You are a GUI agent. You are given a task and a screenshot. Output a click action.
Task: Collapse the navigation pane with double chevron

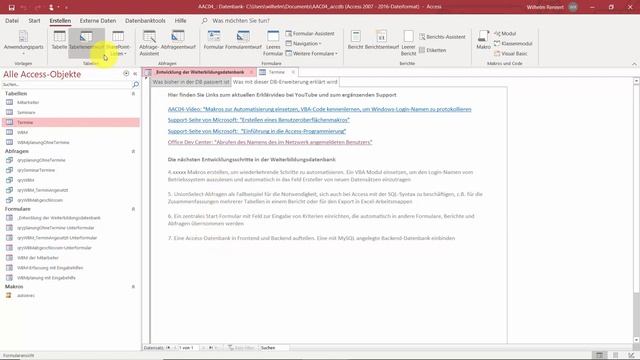135,74
